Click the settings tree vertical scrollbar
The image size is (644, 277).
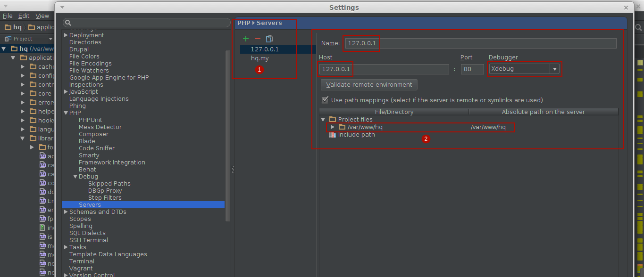(228, 136)
